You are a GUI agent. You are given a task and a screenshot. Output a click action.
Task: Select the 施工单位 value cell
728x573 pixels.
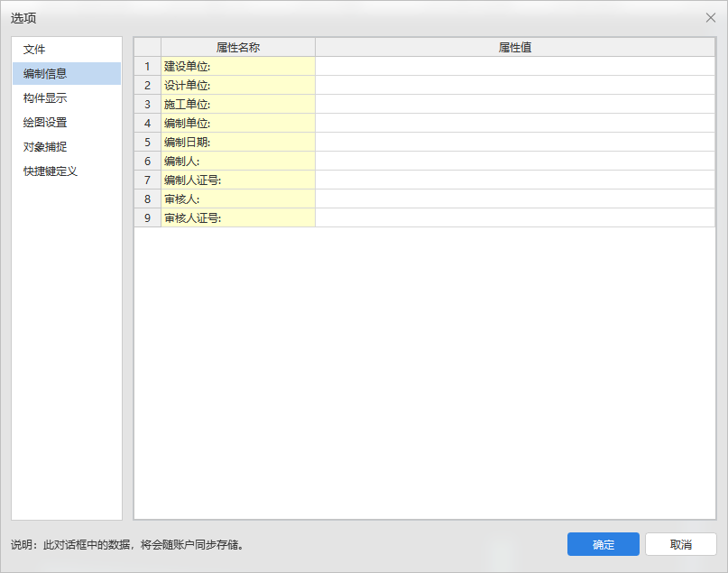514,104
